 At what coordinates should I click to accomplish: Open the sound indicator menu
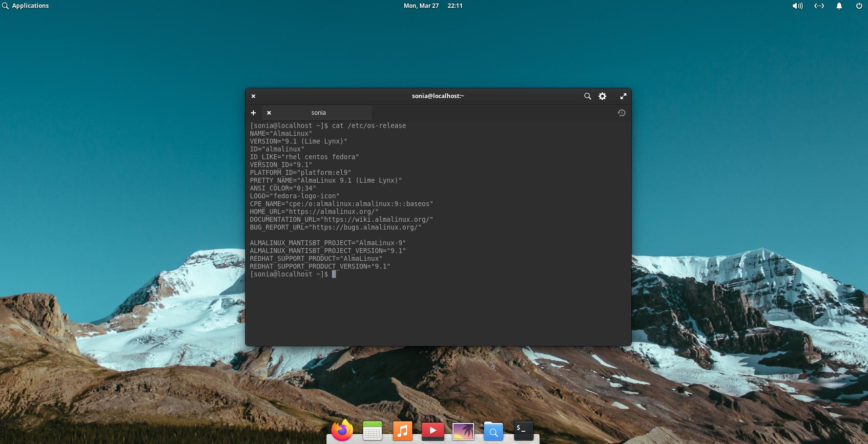tap(797, 6)
